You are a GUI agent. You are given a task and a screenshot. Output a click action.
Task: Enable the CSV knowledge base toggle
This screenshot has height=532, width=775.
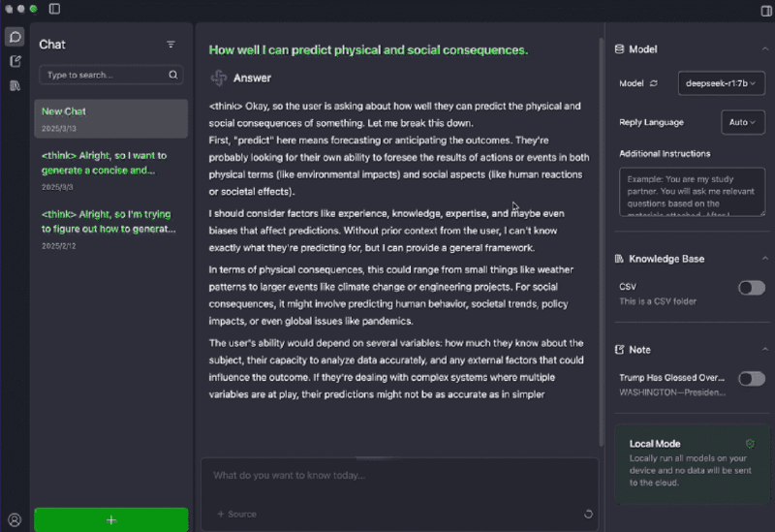click(x=751, y=288)
